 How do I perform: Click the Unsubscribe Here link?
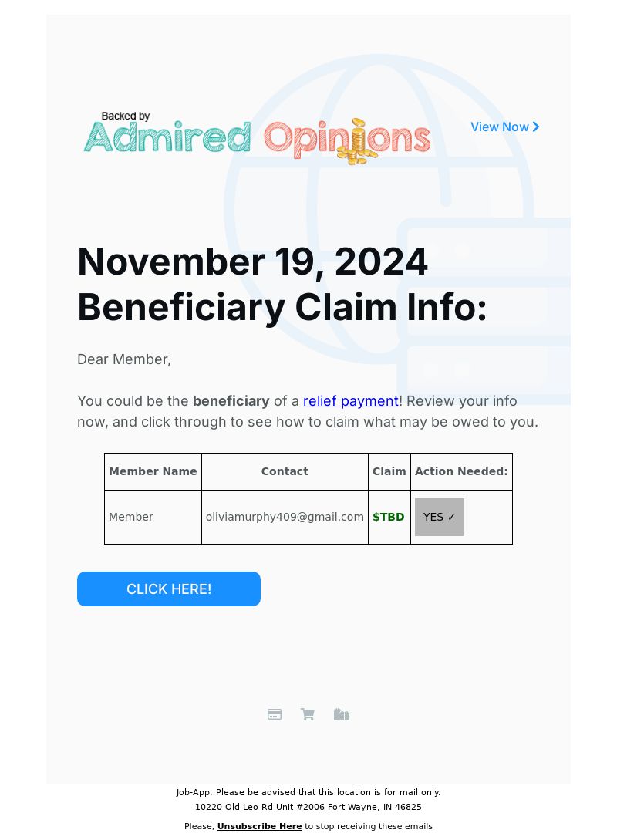[259, 826]
